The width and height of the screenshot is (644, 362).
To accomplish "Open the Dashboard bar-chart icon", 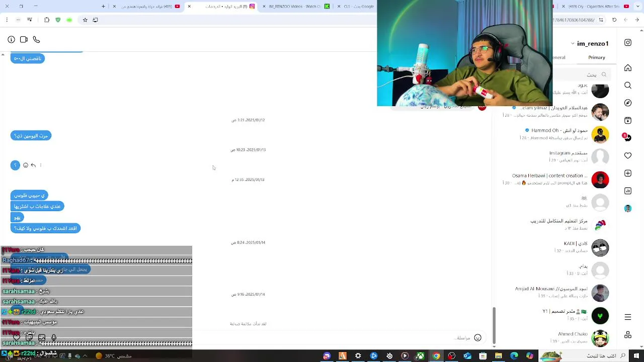I will point(628,191).
